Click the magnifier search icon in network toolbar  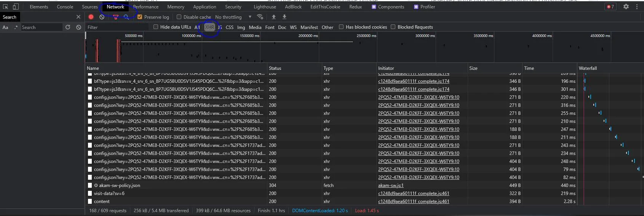(126, 17)
